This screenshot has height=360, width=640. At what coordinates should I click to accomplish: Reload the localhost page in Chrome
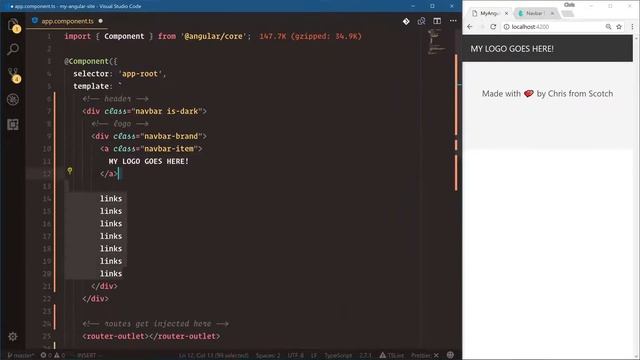point(493,27)
